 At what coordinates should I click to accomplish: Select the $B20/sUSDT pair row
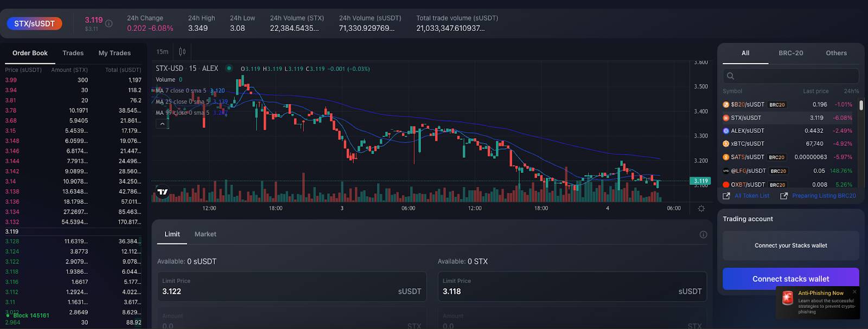tap(787, 105)
